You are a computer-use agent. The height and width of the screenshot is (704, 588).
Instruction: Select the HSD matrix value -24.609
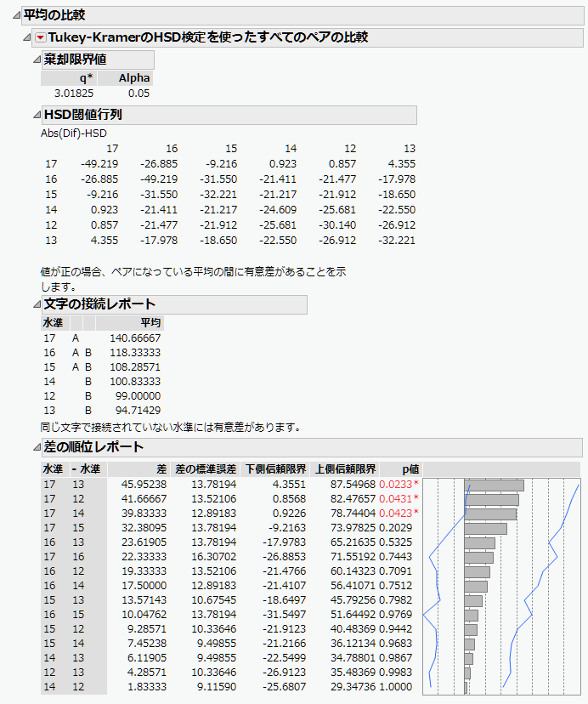[278, 210]
